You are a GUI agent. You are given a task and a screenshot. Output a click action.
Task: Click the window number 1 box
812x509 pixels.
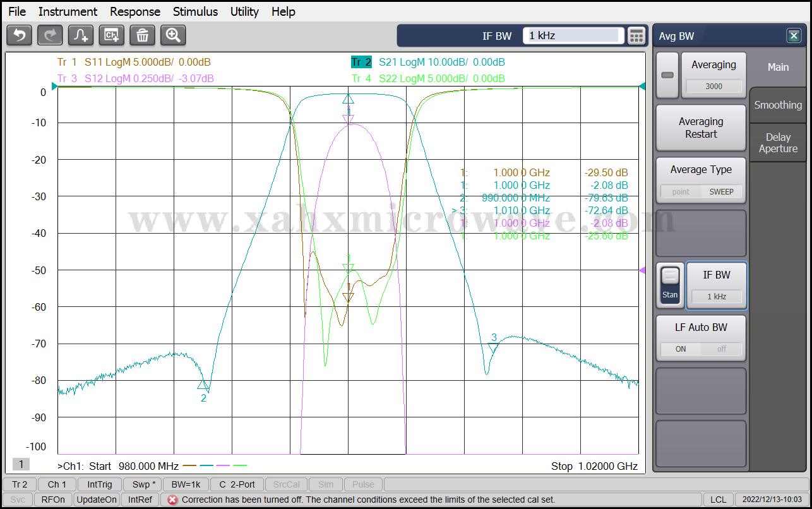tap(21, 465)
